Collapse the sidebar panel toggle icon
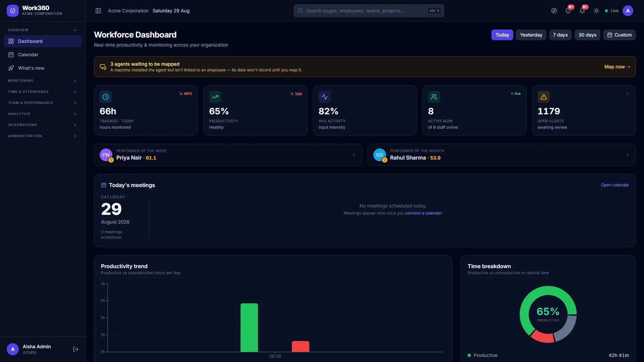 click(x=98, y=11)
